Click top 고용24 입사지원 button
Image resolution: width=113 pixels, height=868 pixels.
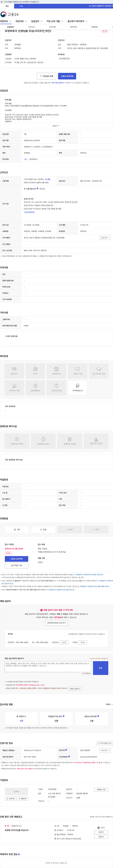67,76
